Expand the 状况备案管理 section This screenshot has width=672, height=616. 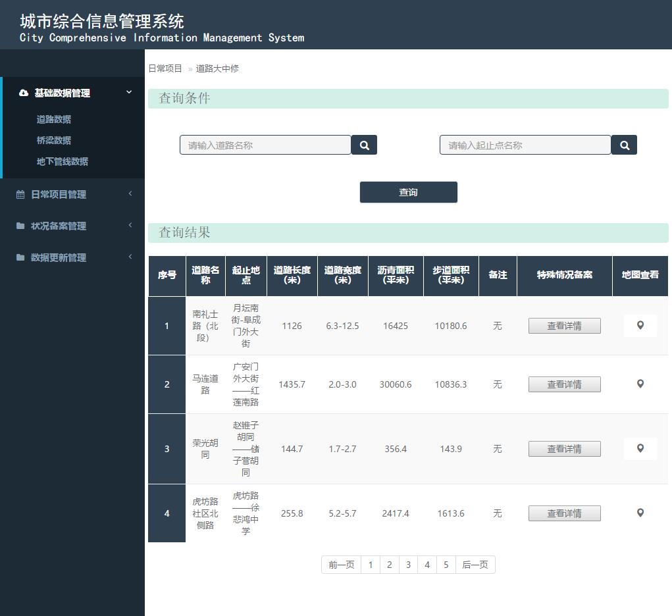click(129, 225)
